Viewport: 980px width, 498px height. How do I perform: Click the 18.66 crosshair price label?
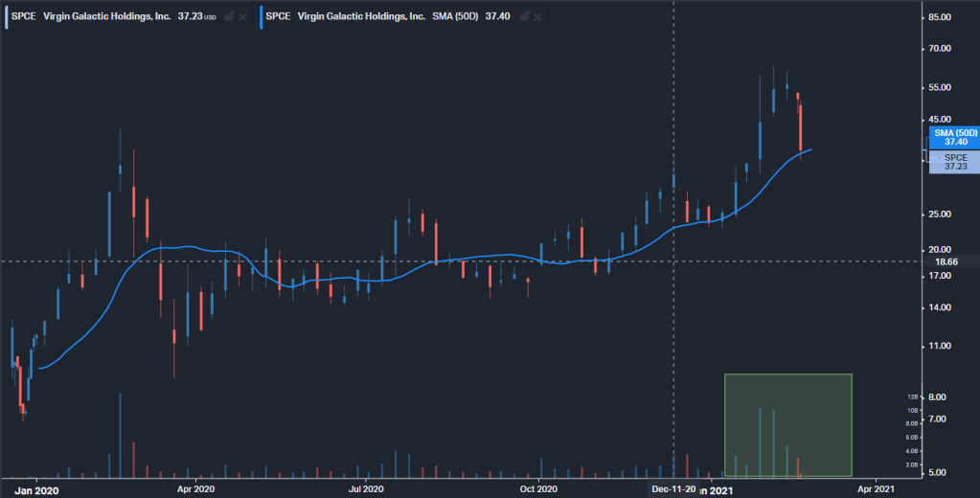(x=946, y=261)
